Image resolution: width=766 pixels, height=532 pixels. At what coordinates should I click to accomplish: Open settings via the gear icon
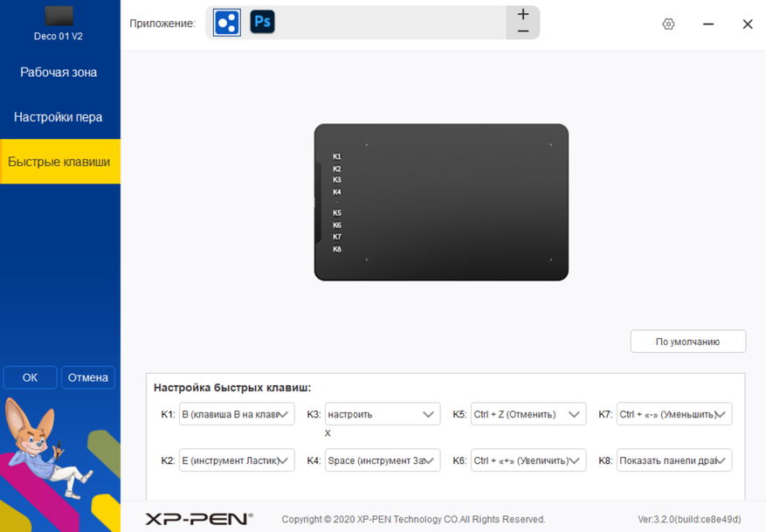(x=668, y=24)
